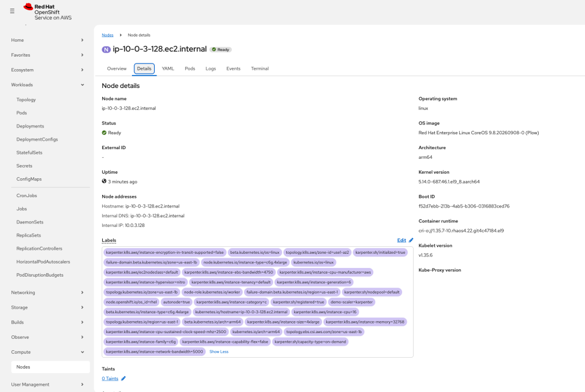The width and height of the screenshot is (585, 392).
Task: Open the Terminal tab
Action: tap(260, 69)
